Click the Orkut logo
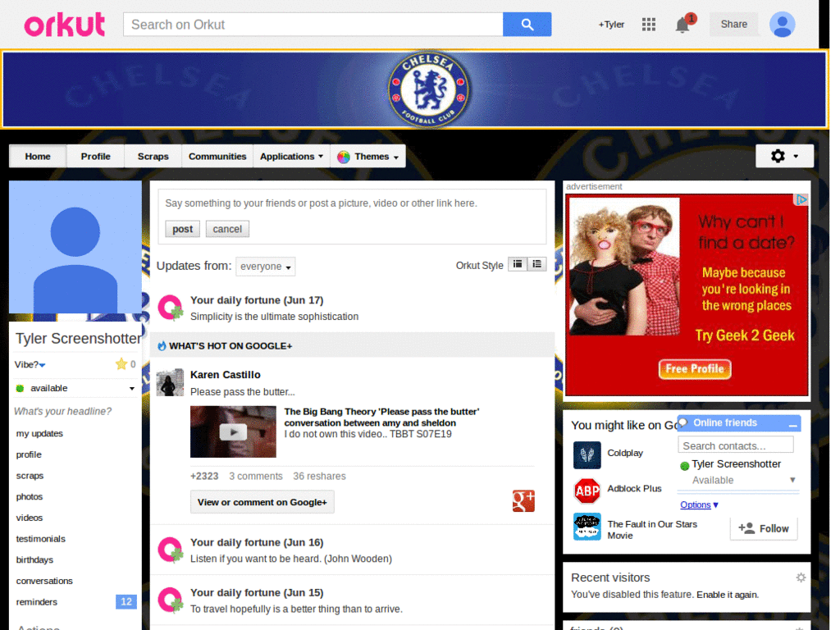Image resolution: width=840 pixels, height=630 pixels. (x=64, y=25)
